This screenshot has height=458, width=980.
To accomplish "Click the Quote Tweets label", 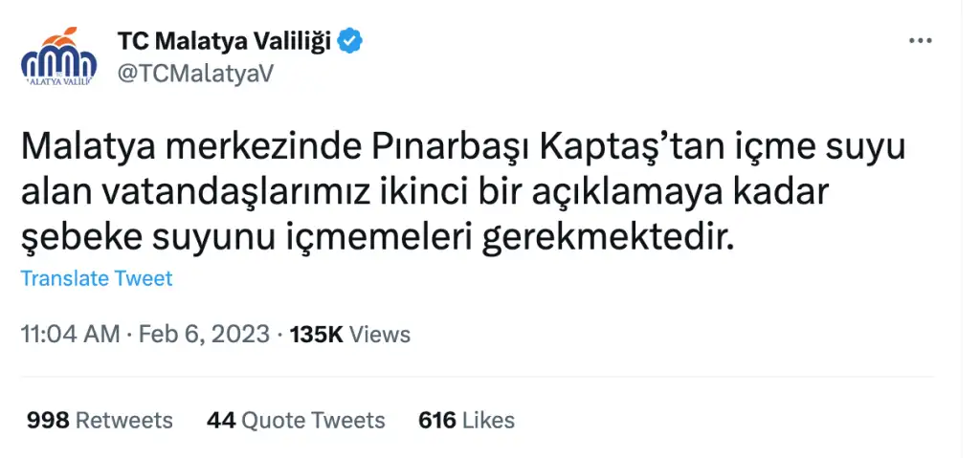I will pos(313,420).
